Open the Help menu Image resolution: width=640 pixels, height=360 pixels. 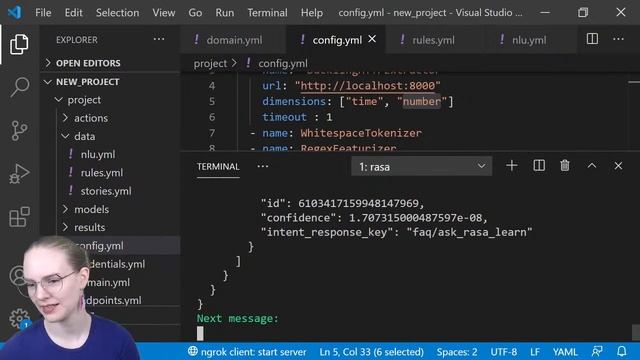coord(312,13)
